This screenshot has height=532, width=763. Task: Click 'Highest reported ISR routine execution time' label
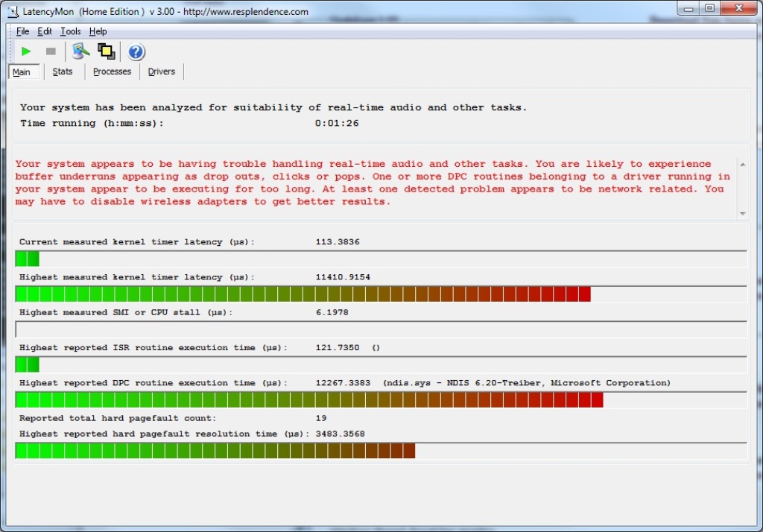click(x=153, y=347)
